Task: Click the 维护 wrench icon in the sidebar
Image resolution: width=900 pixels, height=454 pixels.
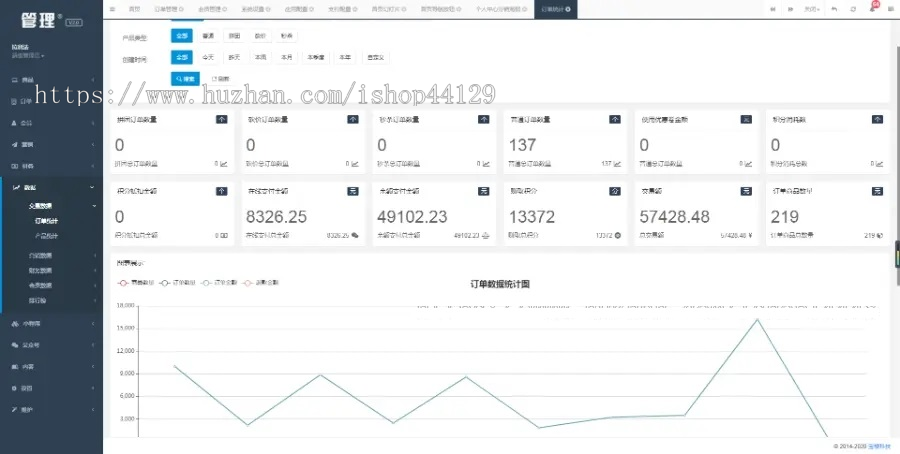Action: [15, 410]
